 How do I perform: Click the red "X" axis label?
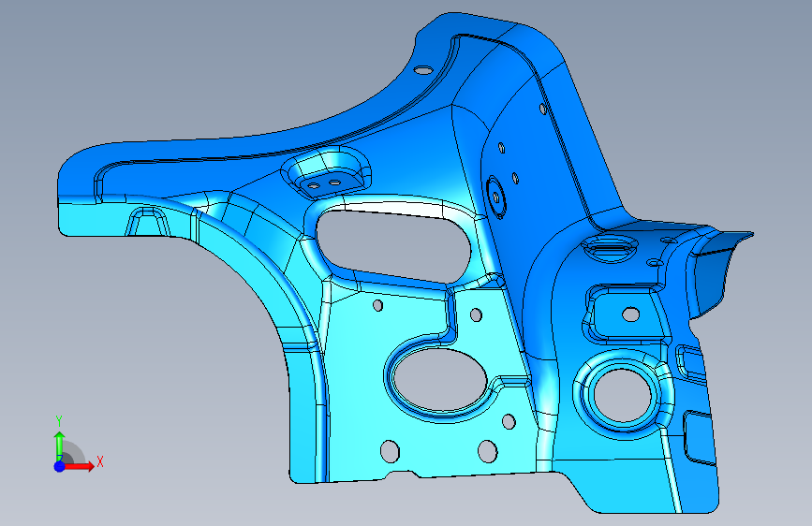[x=100, y=461]
